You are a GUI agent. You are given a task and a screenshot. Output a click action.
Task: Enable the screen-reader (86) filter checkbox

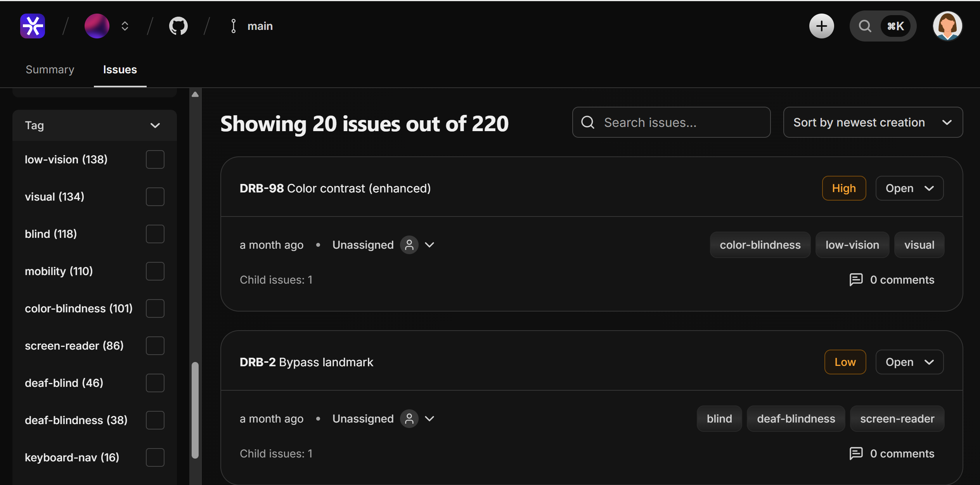pyautogui.click(x=154, y=345)
